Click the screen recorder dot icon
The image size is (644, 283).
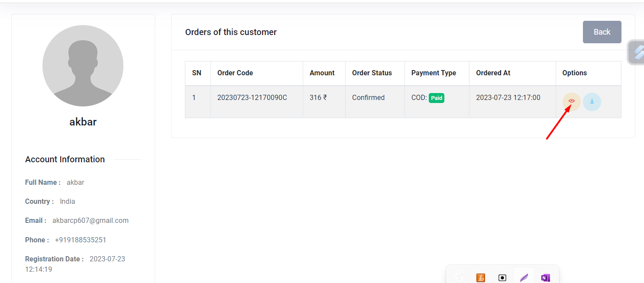[x=502, y=277]
